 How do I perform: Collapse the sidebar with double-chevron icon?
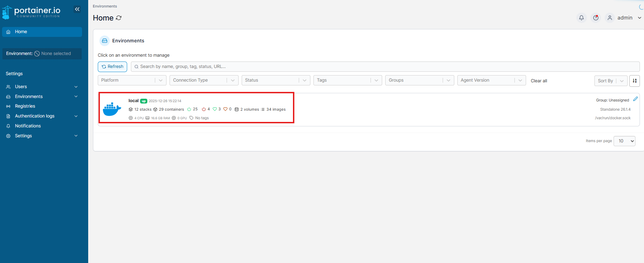point(77,9)
